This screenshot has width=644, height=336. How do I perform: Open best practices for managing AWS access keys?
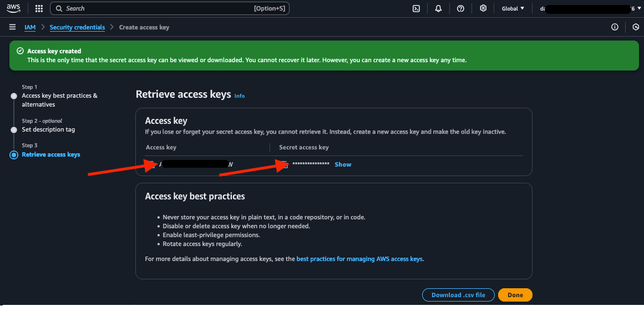[359, 259]
